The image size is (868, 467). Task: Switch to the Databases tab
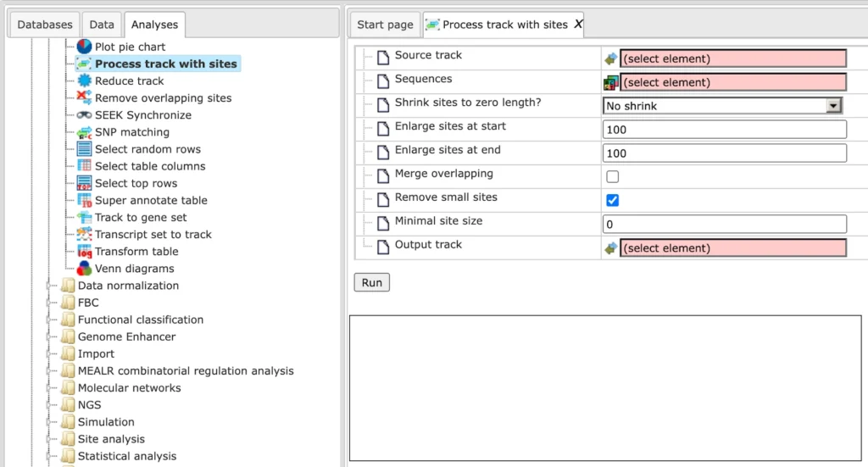[x=45, y=25]
